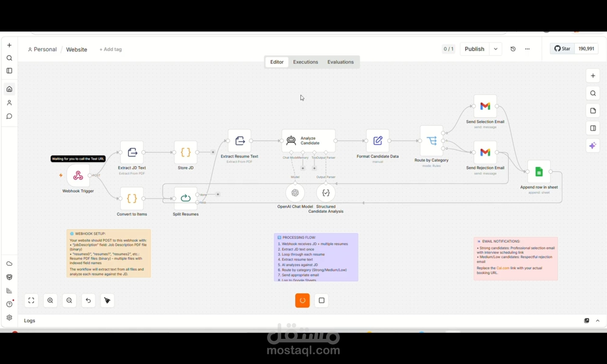This screenshot has width=607, height=364.
Task: Add a sticky note from right panel
Action: 593,111
